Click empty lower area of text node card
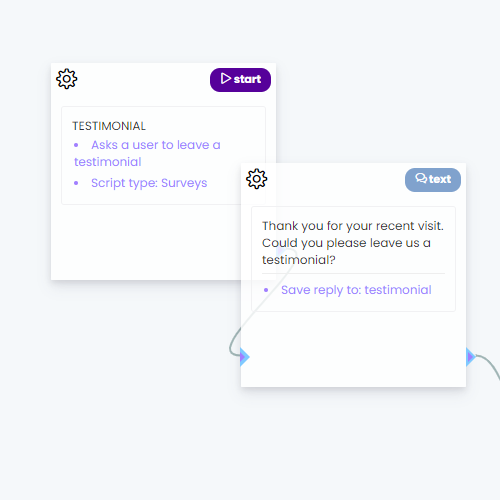This screenshot has width=500, height=500. [x=353, y=350]
